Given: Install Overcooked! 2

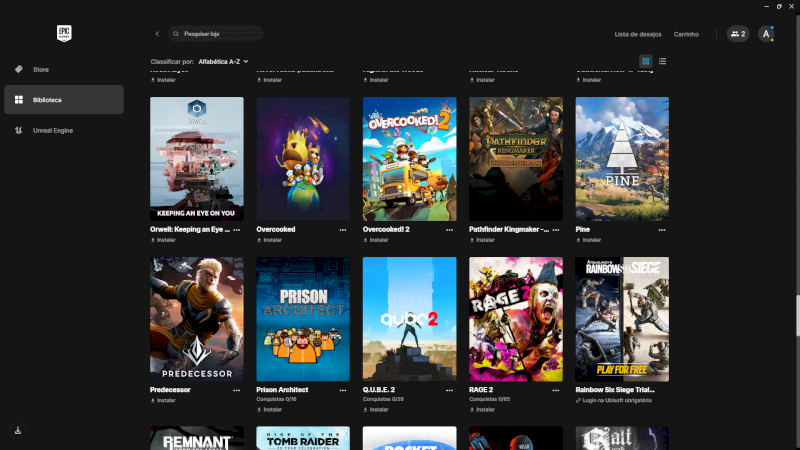Looking at the screenshot, I should point(376,240).
